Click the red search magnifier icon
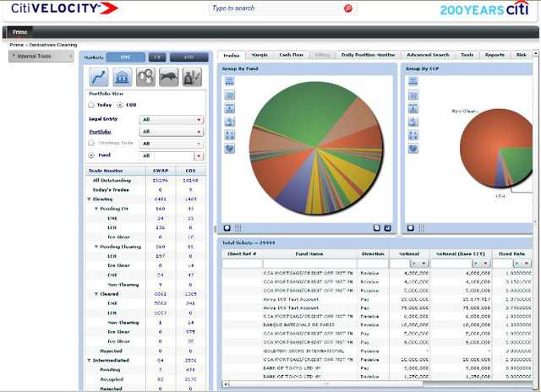This screenshot has width=541, height=392. [x=348, y=8]
